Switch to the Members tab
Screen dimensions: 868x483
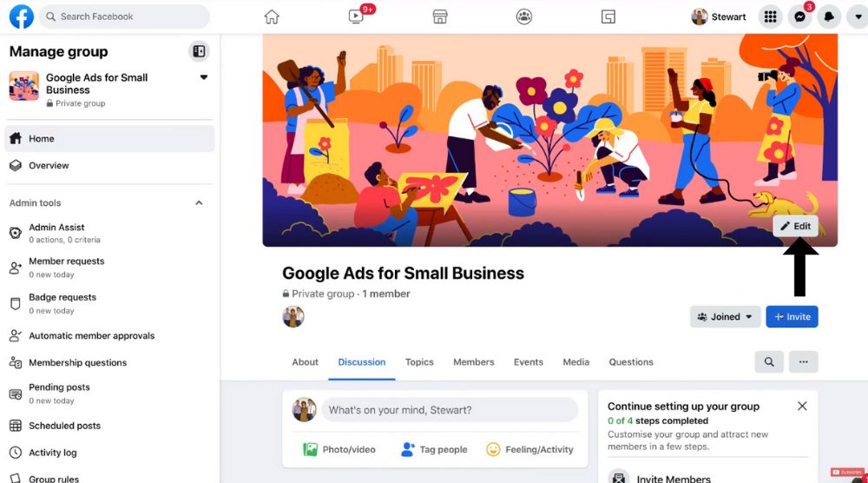(x=473, y=361)
